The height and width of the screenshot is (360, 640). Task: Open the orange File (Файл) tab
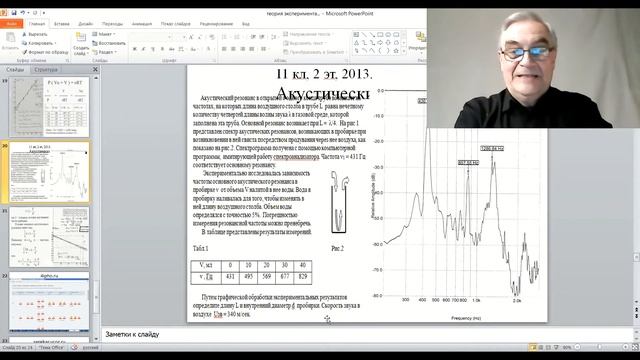(x=11, y=24)
